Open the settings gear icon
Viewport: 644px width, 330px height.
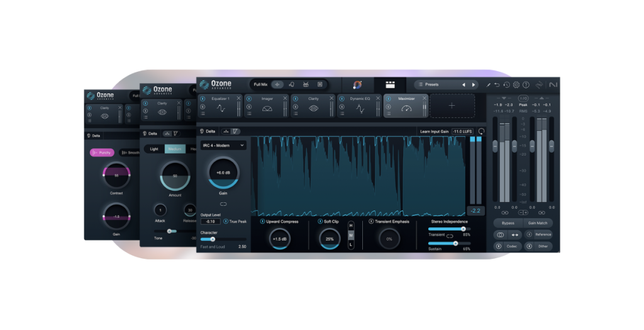(516, 85)
